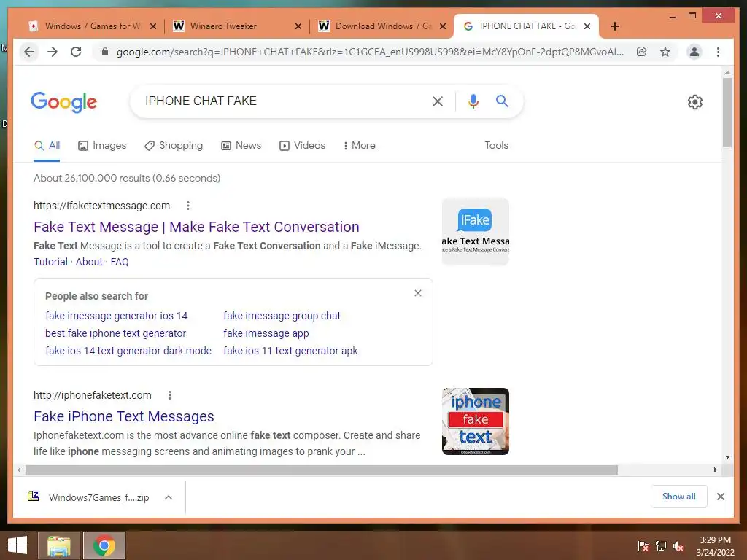Select the News results tab
747x560 pixels.
click(241, 146)
